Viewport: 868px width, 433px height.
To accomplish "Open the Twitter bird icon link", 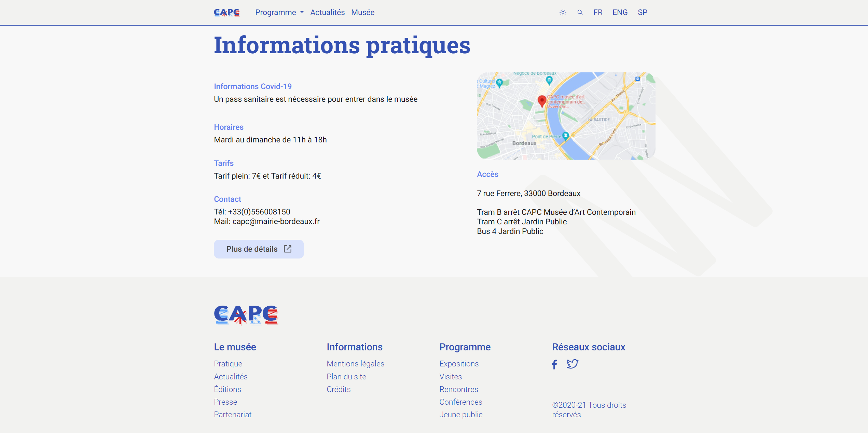I will tap(573, 364).
